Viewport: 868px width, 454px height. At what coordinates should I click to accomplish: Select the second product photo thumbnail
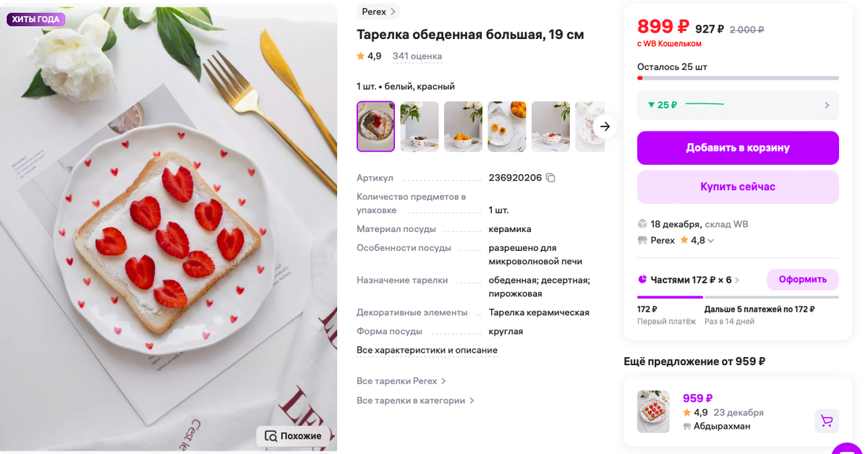pos(419,126)
